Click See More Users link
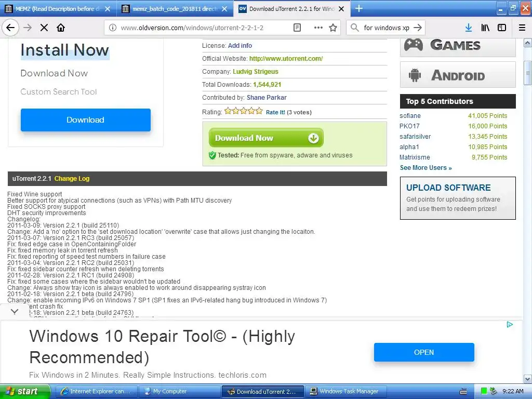Image resolution: width=532 pixels, height=399 pixels. pos(426,168)
